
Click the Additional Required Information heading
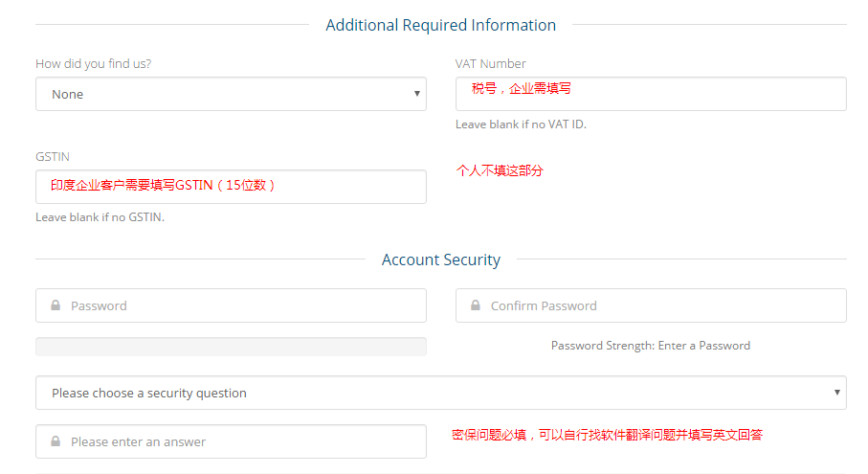pos(440,26)
